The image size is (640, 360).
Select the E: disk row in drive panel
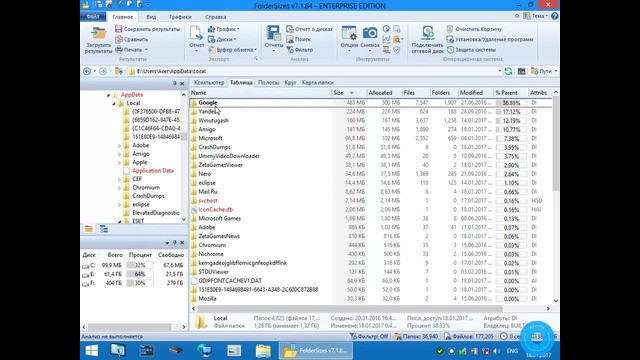click(x=133, y=274)
